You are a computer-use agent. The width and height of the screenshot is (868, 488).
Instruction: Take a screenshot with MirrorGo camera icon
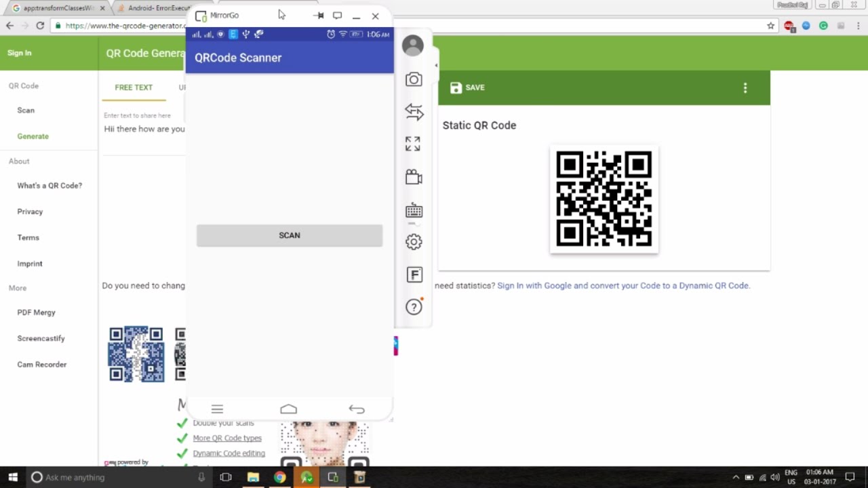pyautogui.click(x=414, y=79)
